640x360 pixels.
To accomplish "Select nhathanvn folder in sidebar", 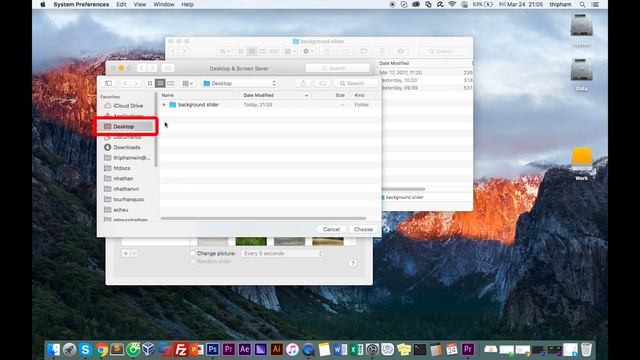I will tap(126, 189).
